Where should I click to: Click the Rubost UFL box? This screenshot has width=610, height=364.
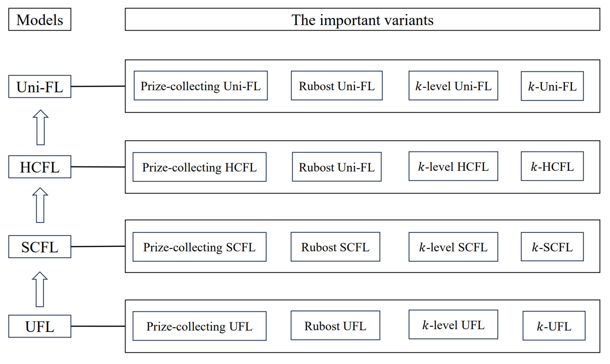335,325
